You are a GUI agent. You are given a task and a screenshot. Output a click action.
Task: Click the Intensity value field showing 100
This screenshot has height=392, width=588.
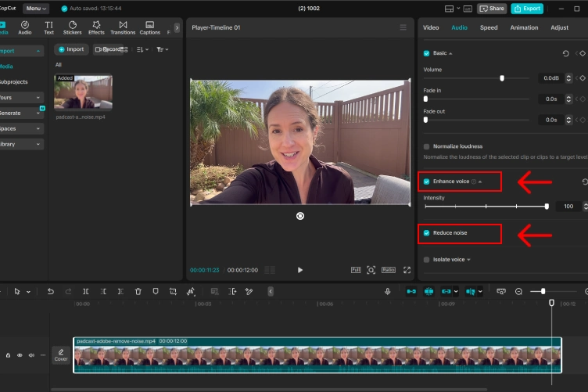[568, 207]
